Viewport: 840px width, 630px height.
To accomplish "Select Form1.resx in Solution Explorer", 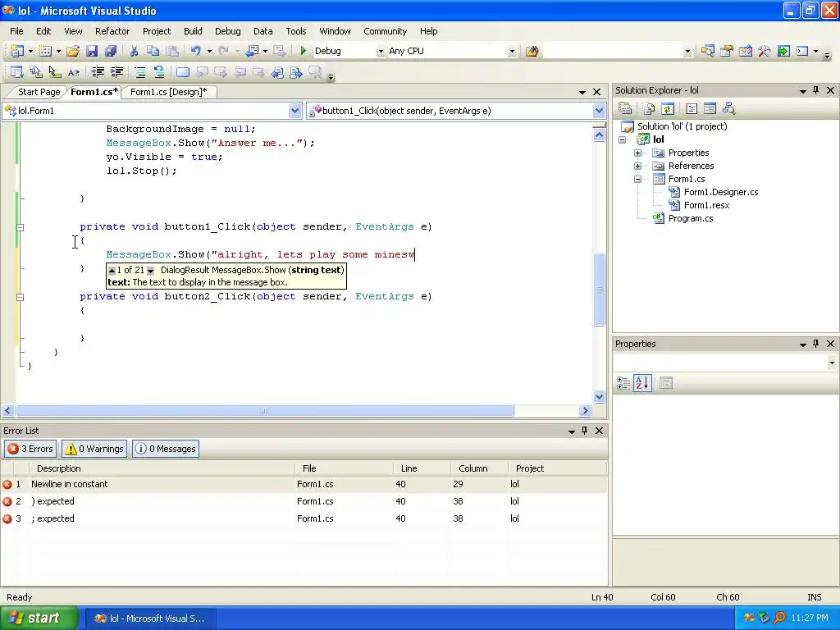I will pyautogui.click(x=706, y=205).
